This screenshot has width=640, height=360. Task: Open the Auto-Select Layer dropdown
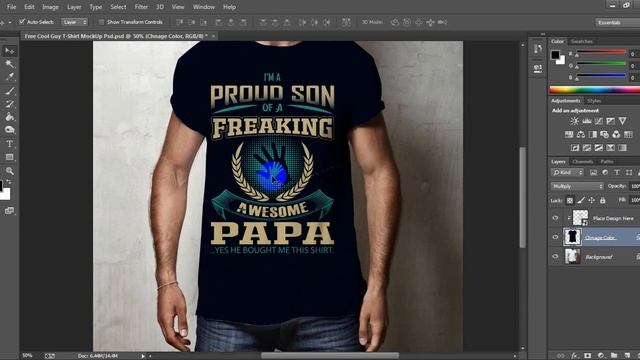75,22
